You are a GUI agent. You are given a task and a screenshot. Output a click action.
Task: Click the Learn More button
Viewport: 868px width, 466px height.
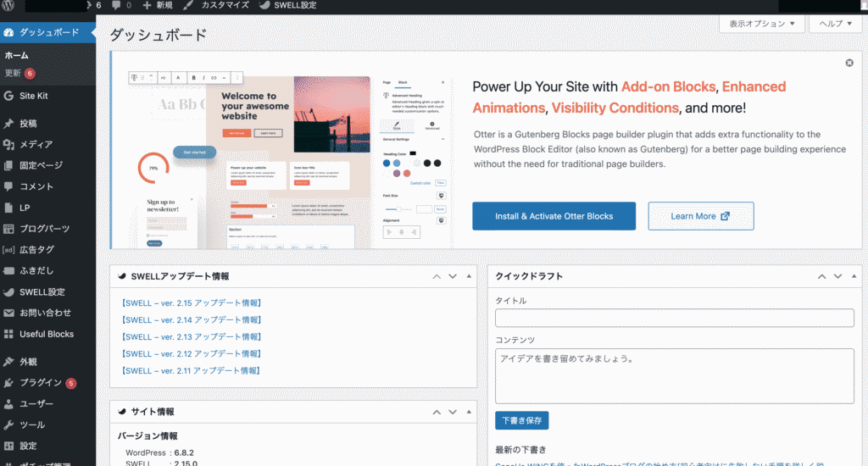pyautogui.click(x=700, y=216)
